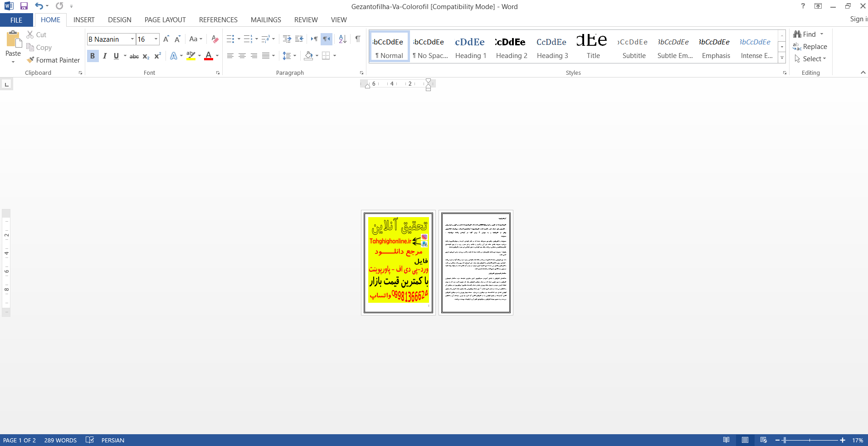Align text to the right
Screen dimensions: 868x446
coord(254,56)
